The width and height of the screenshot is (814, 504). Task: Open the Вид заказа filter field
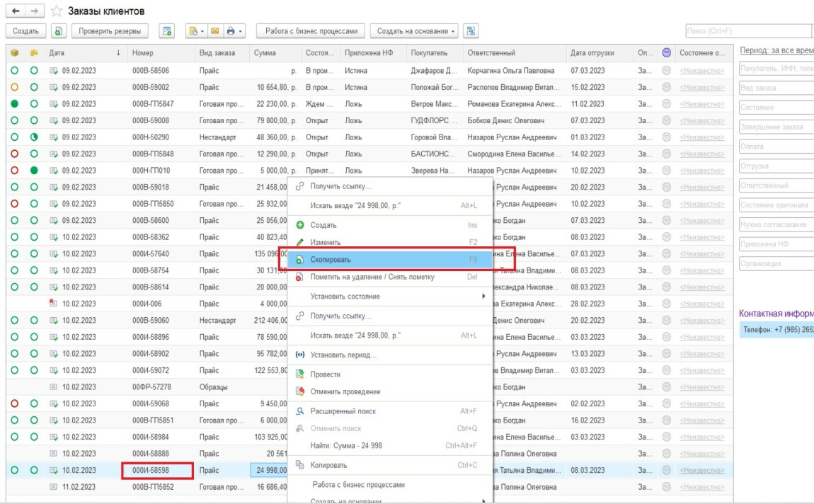pos(776,88)
